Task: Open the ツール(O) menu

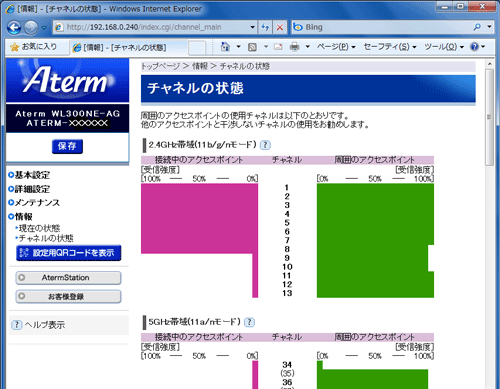Action: click(x=444, y=47)
